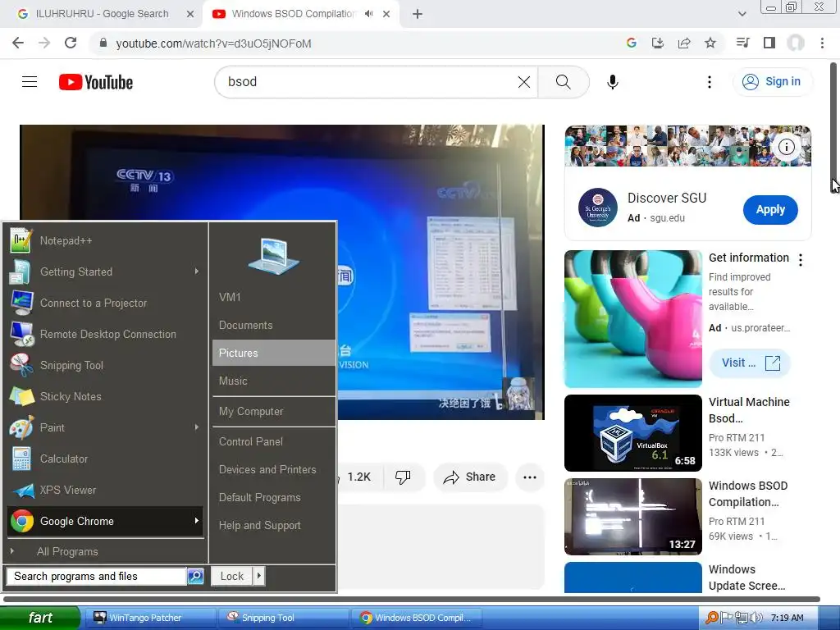This screenshot has width=840, height=630.
Task: Toggle the Chrome side panel
Action: pos(769,43)
